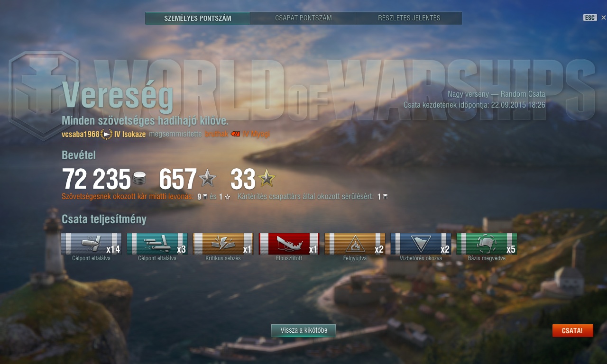Select the torpedo hits x3 ribbon
Screen dimensions: 607x364
157,244
